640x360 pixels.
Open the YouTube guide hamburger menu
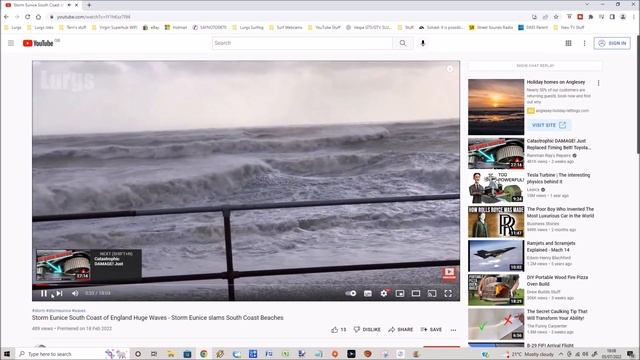tap(11, 43)
